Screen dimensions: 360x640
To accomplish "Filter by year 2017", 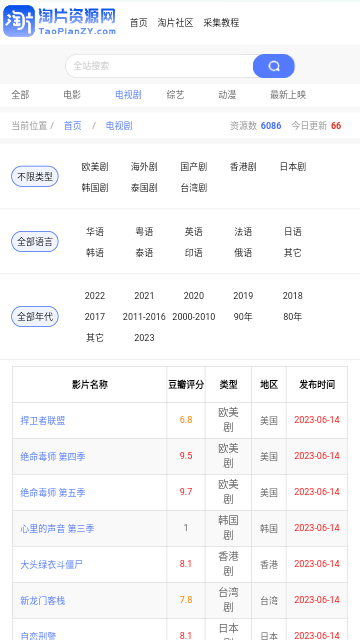I will click(x=95, y=317).
